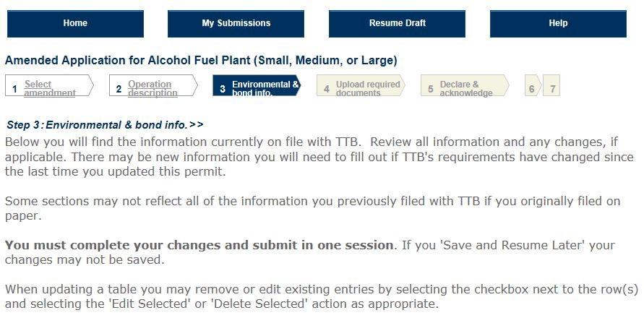Image resolution: width=644 pixels, height=331 pixels.
Task: Open the Help page
Action: click(x=558, y=23)
